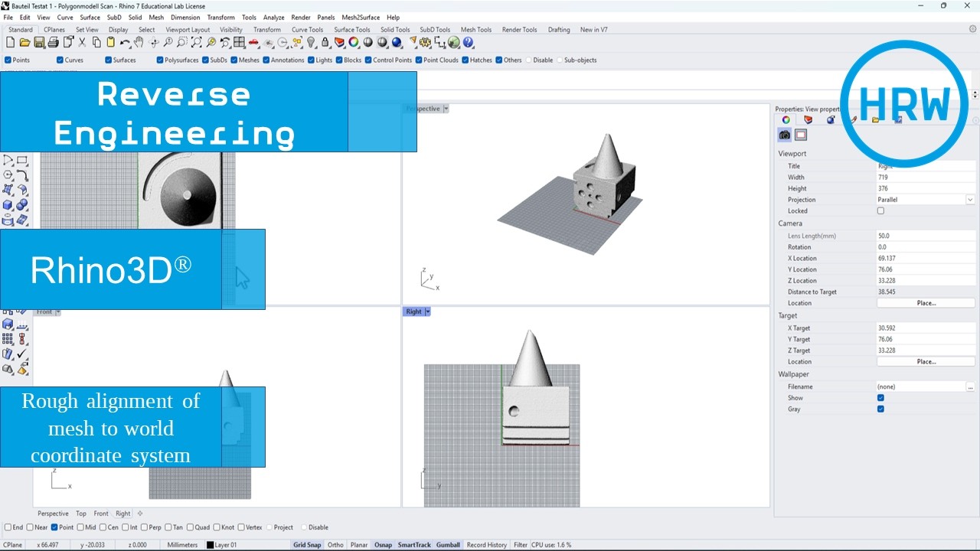Open the Mesh2Surface menu
Viewport: 980px width, 551px height.
point(360,17)
